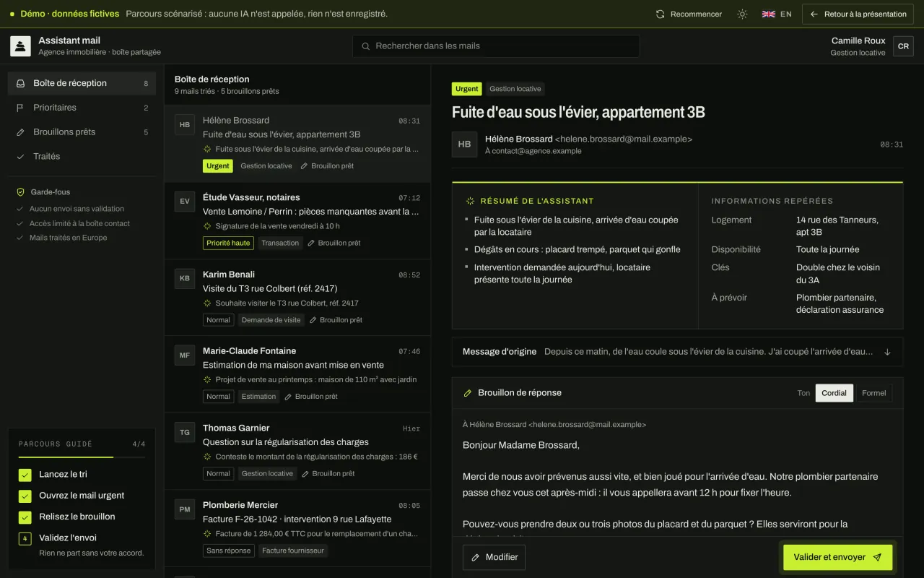The width and height of the screenshot is (924, 578).
Task: Click the TG avatar for Thomas Garnier
Action: pos(185,432)
